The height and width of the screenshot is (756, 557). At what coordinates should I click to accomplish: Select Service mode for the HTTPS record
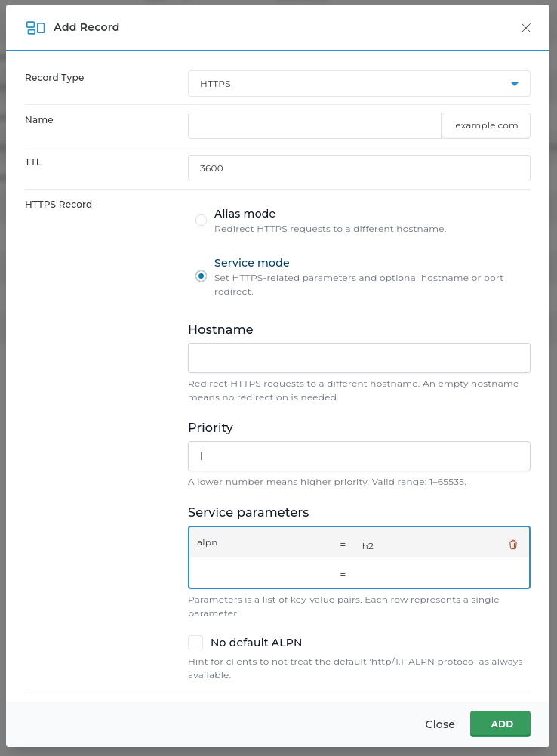[201, 276]
